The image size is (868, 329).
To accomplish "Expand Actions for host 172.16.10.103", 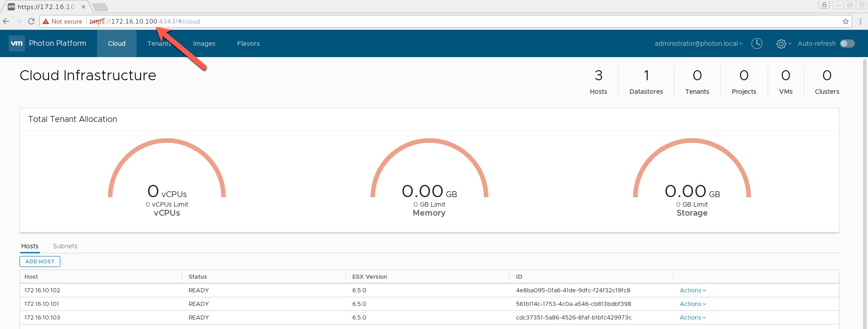I will pyautogui.click(x=692, y=318).
